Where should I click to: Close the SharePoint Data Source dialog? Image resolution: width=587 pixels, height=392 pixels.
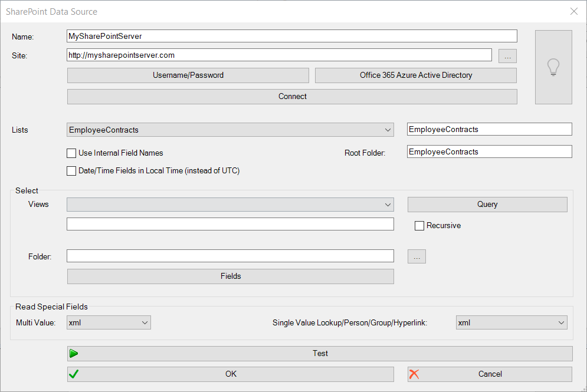573,12
